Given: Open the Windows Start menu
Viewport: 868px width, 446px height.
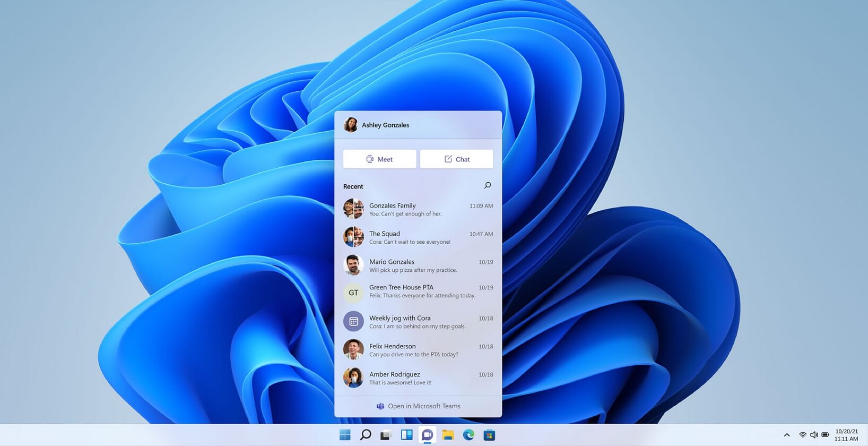Looking at the screenshot, I should (345, 435).
